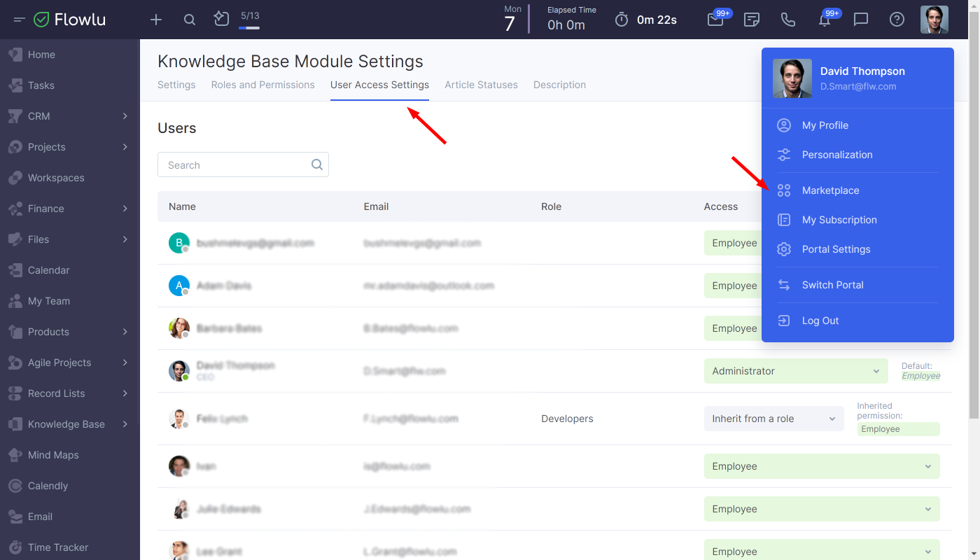
Task: Expand the CRM sidebar section chevron
Action: [x=125, y=116]
